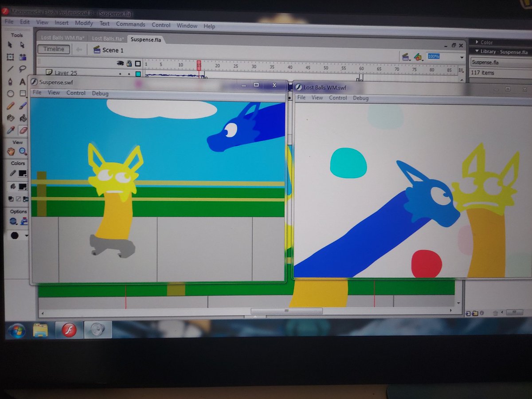Click the stage horizontal scrollbar thumb
This screenshot has width=532, height=399.
click(x=286, y=311)
